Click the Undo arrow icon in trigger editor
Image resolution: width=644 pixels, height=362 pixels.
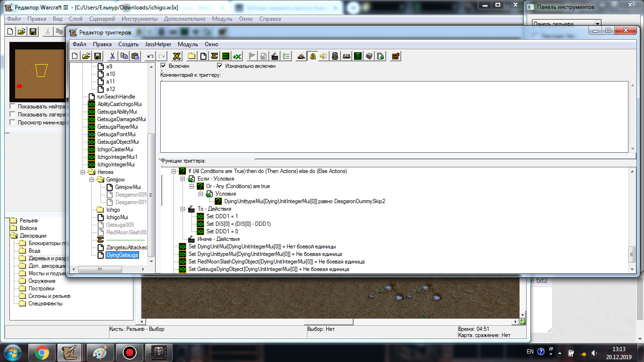pos(150,56)
